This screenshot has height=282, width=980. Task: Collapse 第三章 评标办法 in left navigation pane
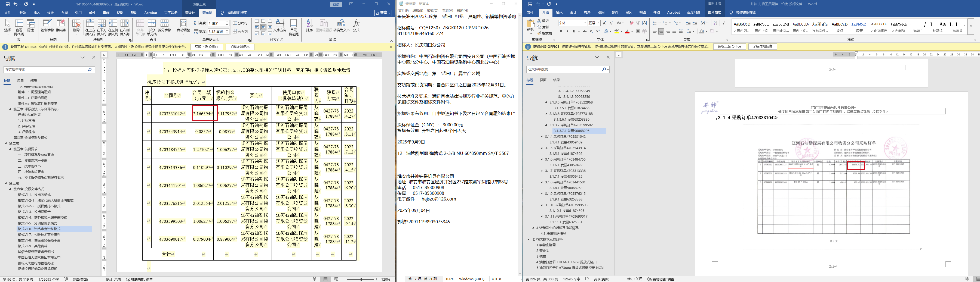point(11,109)
